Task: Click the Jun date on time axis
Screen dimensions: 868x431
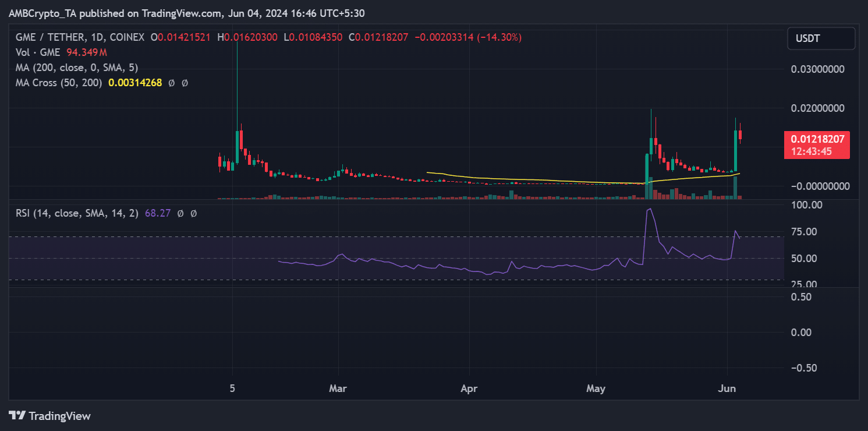Action: [x=727, y=388]
